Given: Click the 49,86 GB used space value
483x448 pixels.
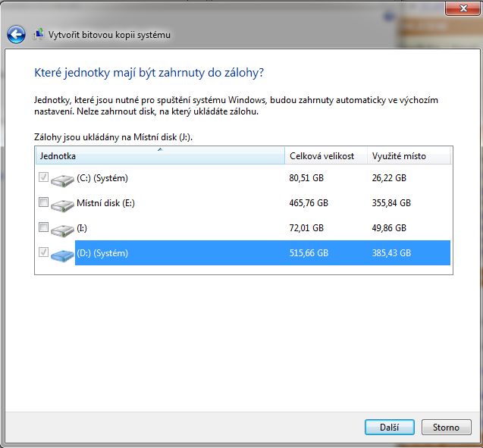Looking at the screenshot, I should [389, 228].
